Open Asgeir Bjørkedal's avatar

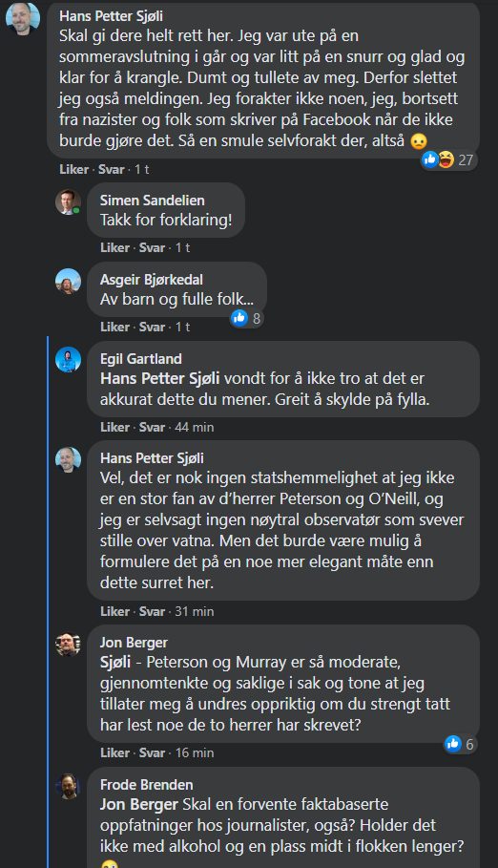[69, 281]
